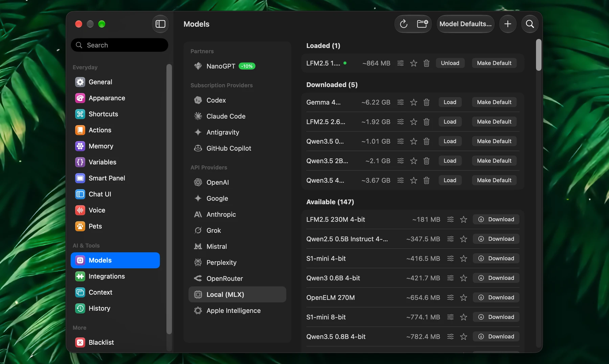
Task: Open the Integrations settings section
Action: 115,276
